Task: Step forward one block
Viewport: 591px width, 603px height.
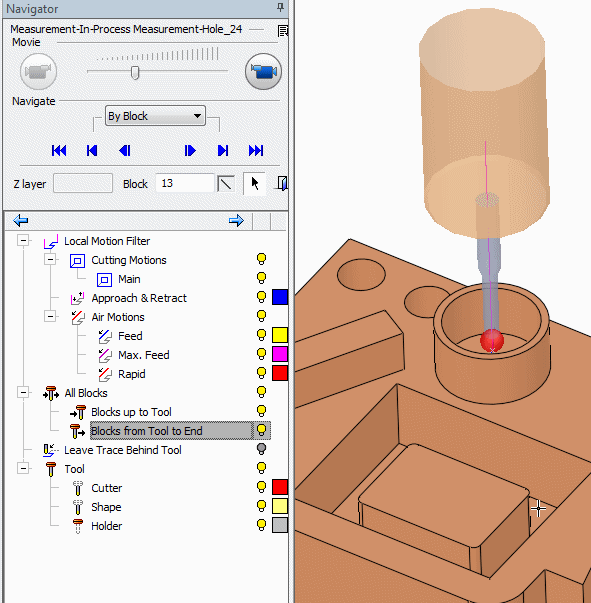Action: tap(190, 150)
